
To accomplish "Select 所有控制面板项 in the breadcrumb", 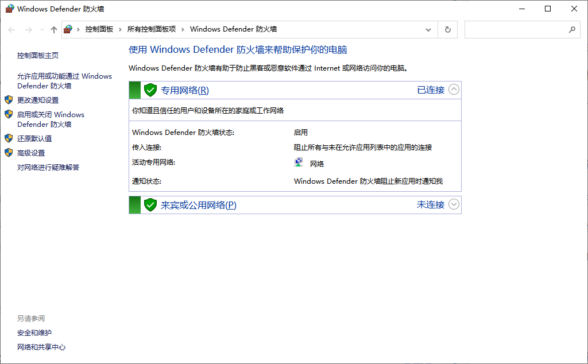I will point(152,29).
